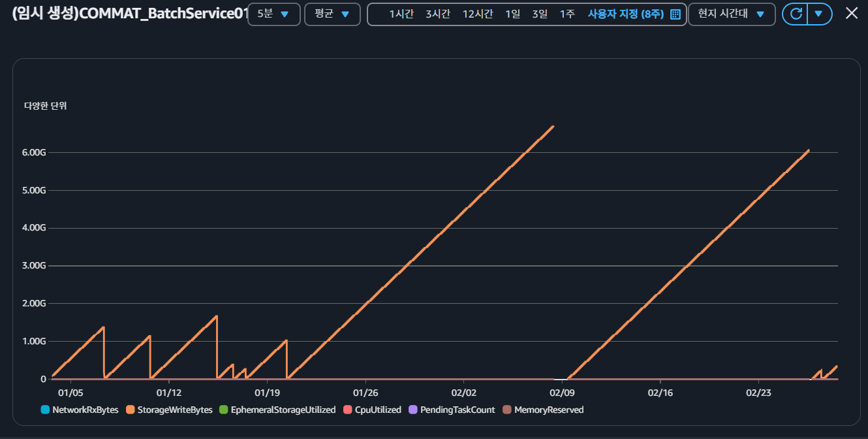
Task: Choose the 1일 time range
Action: [x=512, y=14]
